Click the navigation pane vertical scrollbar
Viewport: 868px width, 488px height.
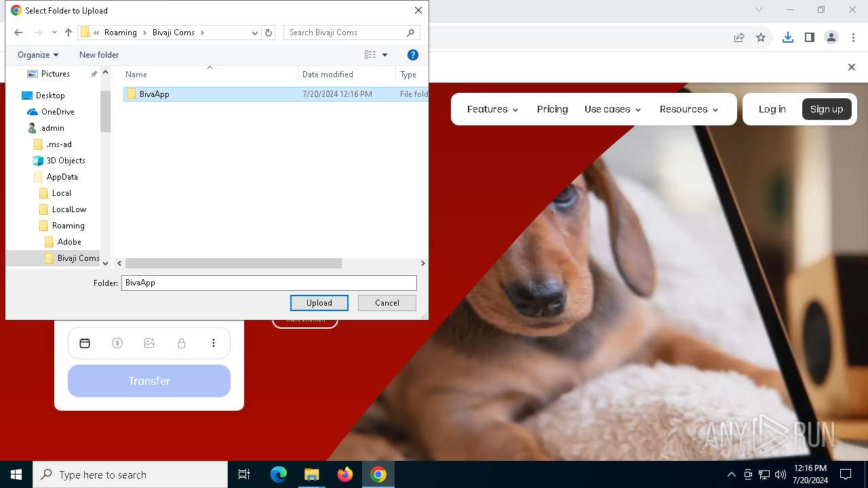pos(105,110)
